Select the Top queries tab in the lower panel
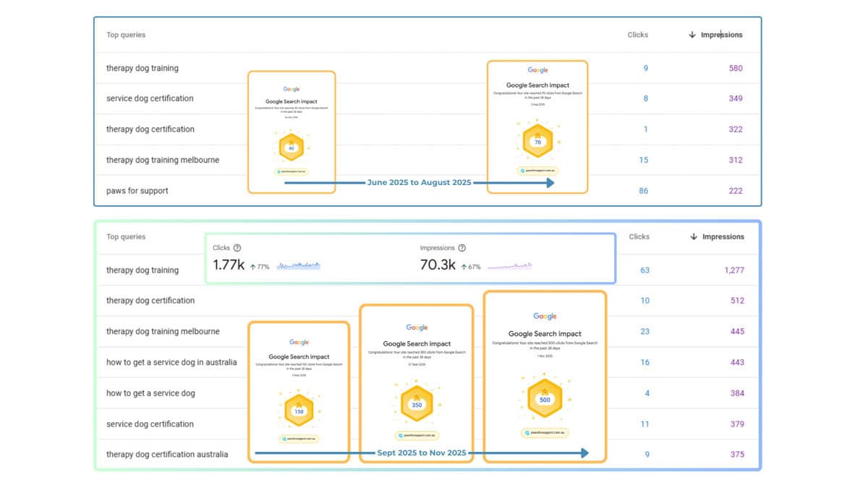This screenshot has width=868, height=488. pos(125,236)
